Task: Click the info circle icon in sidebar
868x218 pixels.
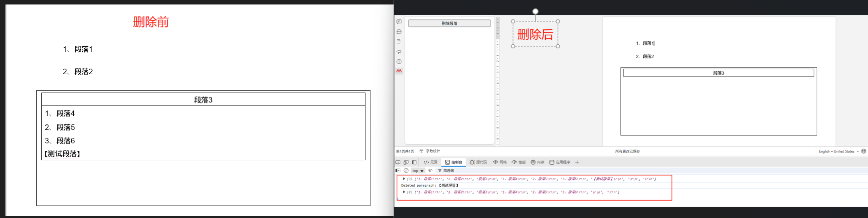Action: coord(399,61)
